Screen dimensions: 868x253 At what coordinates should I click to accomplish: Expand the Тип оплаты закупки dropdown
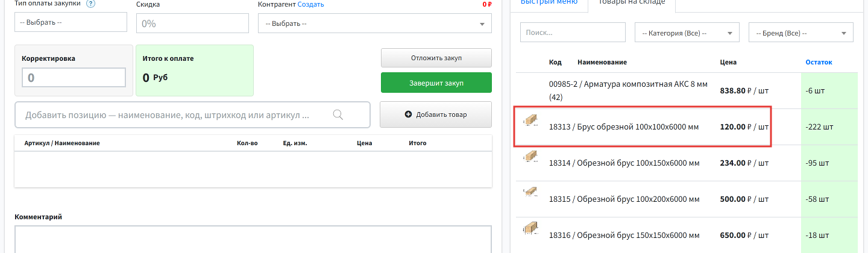pyautogui.click(x=71, y=22)
